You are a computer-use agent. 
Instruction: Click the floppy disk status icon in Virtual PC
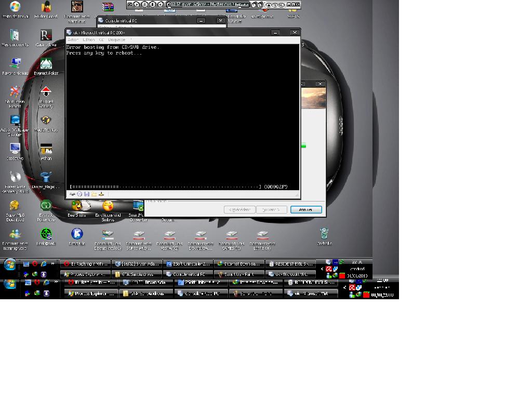[x=87, y=194]
